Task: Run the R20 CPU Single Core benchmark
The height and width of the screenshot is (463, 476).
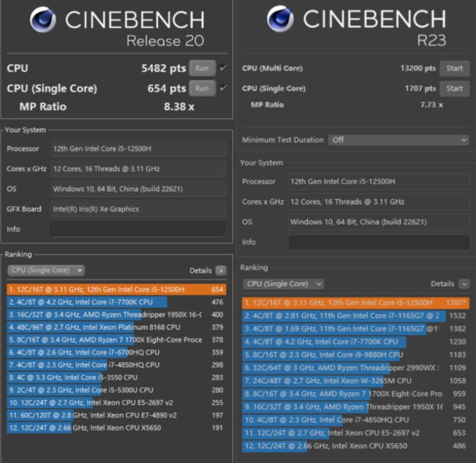Action: (202, 88)
